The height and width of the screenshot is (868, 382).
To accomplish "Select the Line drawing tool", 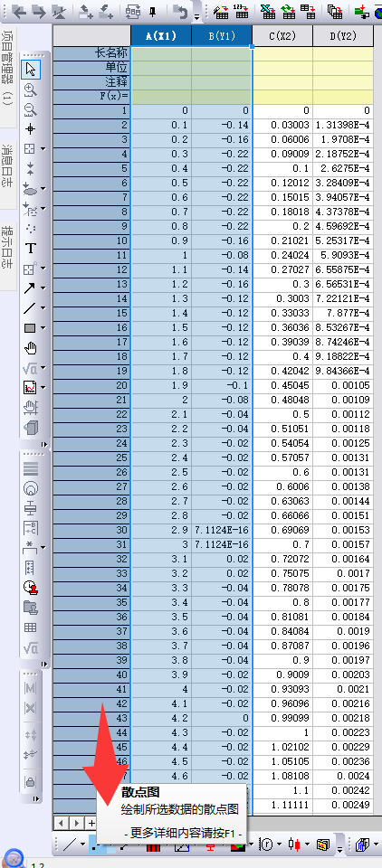I will tap(30, 307).
